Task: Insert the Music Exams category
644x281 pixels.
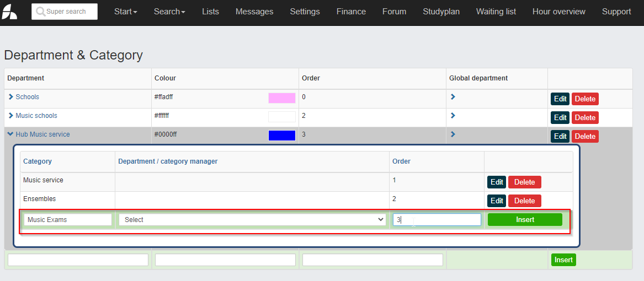Action: (525, 219)
